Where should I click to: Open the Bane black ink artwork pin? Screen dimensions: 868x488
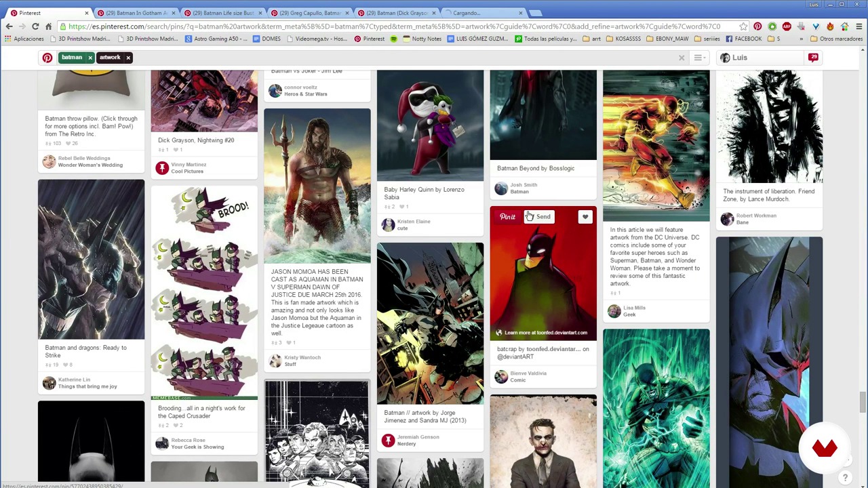coord(769,126)
